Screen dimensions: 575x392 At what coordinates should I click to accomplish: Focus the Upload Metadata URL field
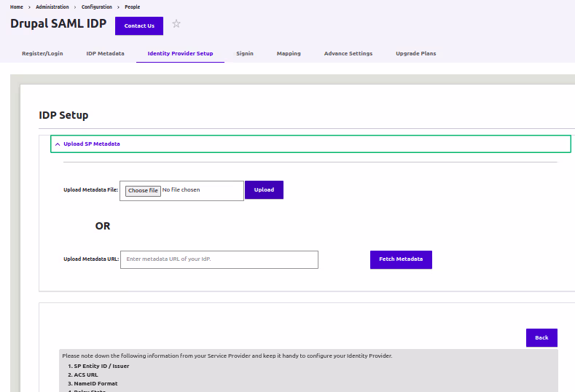coord(219,259)
